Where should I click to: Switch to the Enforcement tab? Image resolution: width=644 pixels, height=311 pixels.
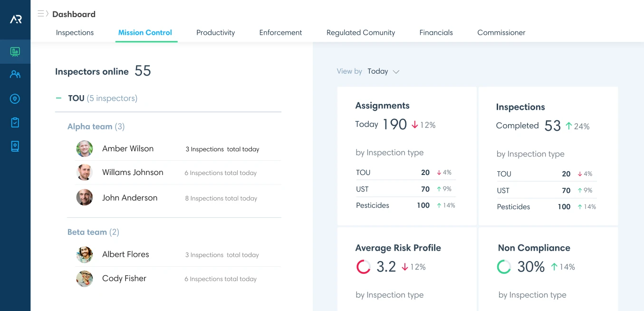[x=281, y=33]
